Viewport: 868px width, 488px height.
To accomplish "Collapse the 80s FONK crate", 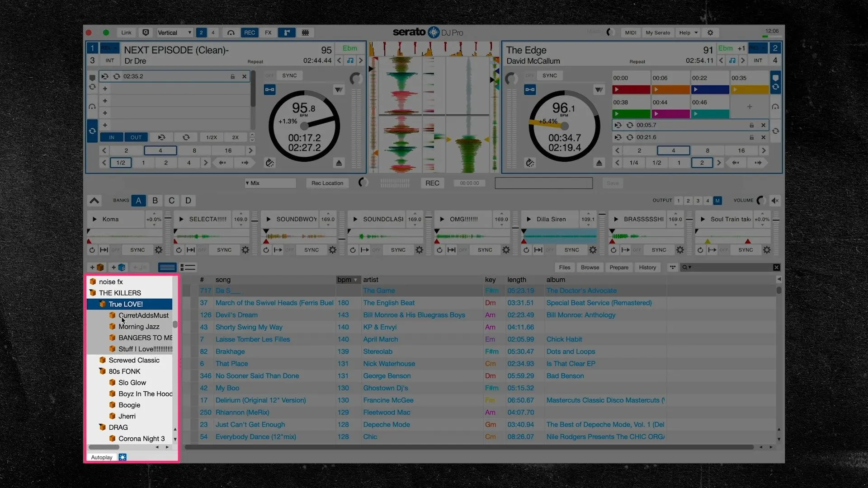I will (102, 371).
